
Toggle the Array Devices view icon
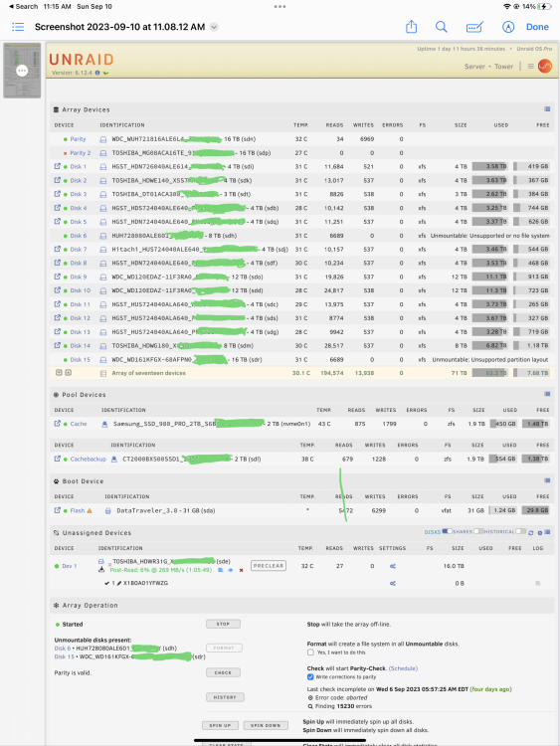[547, 109]
